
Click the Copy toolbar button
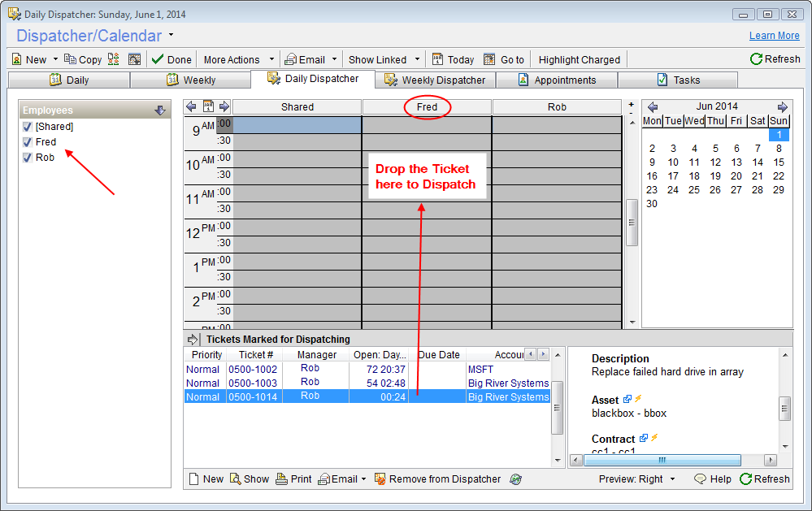tap(83, 59)
